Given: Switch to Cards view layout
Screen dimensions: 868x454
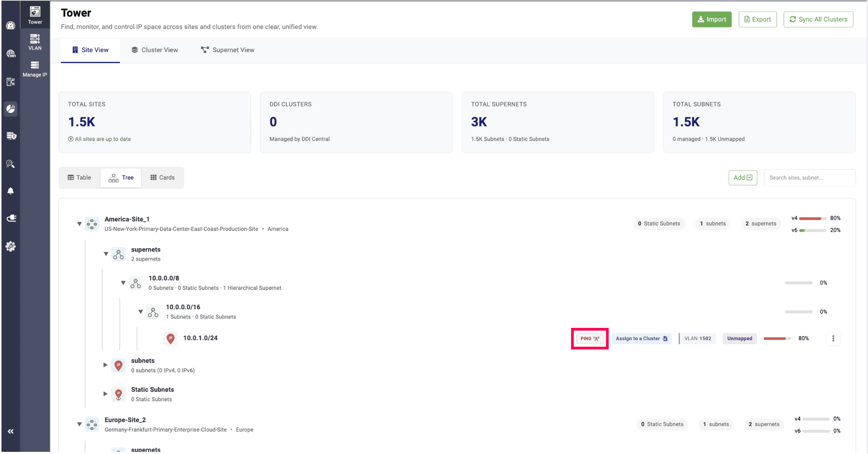Looking at the screenshot, I should [x=162, y=177].
